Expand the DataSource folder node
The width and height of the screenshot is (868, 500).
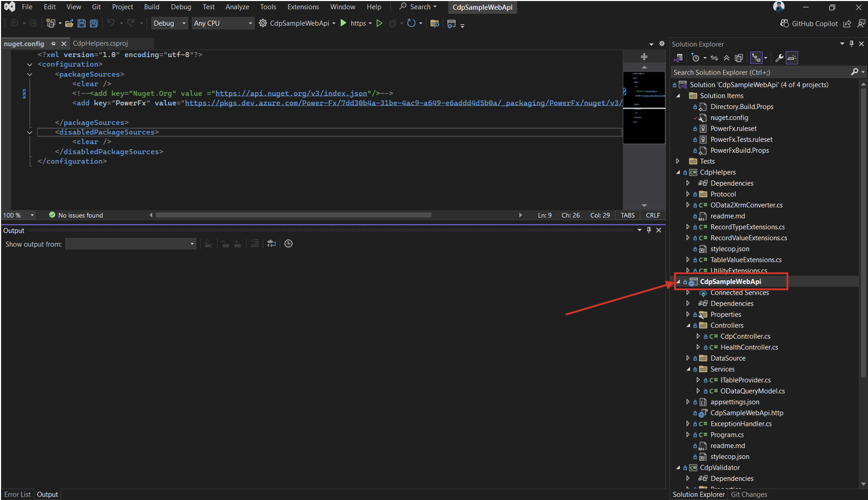(688, 358)
